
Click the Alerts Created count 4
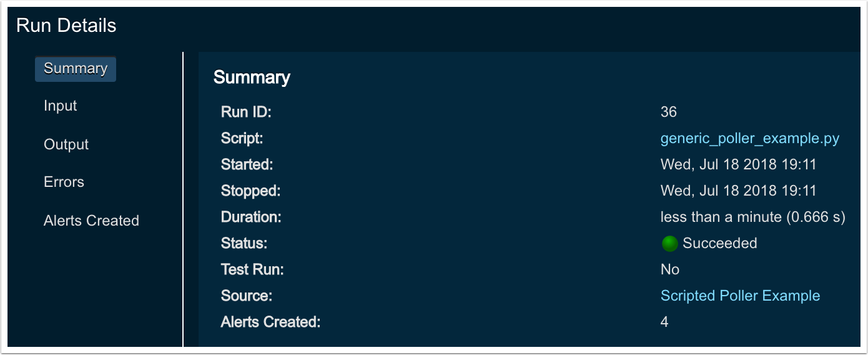pos(664,322)
